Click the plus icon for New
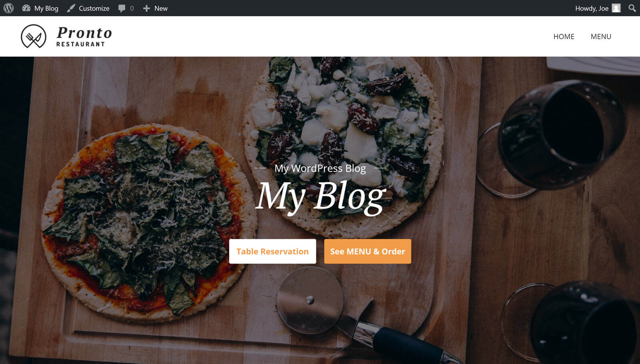Viewport: 640px width, 364px height. [x=146, y=8]
